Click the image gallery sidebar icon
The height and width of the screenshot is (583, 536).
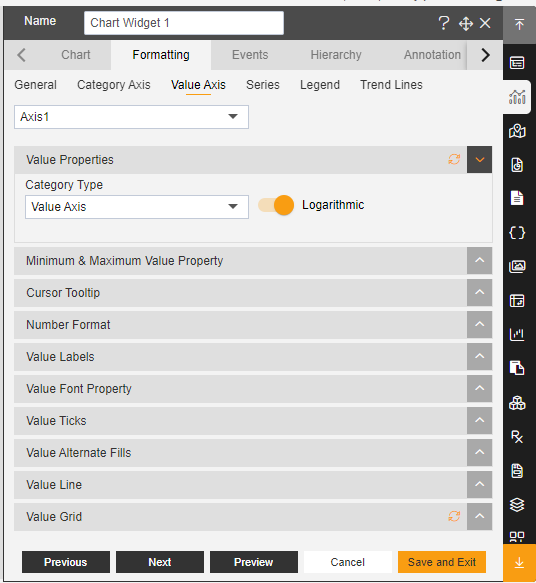(x=517, y=266)
